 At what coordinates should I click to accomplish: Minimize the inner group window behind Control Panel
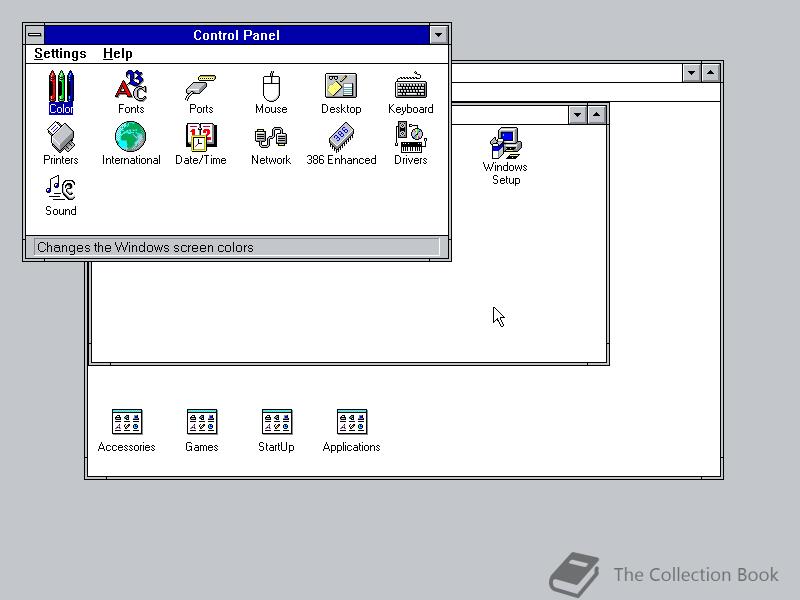pos(577,115)
